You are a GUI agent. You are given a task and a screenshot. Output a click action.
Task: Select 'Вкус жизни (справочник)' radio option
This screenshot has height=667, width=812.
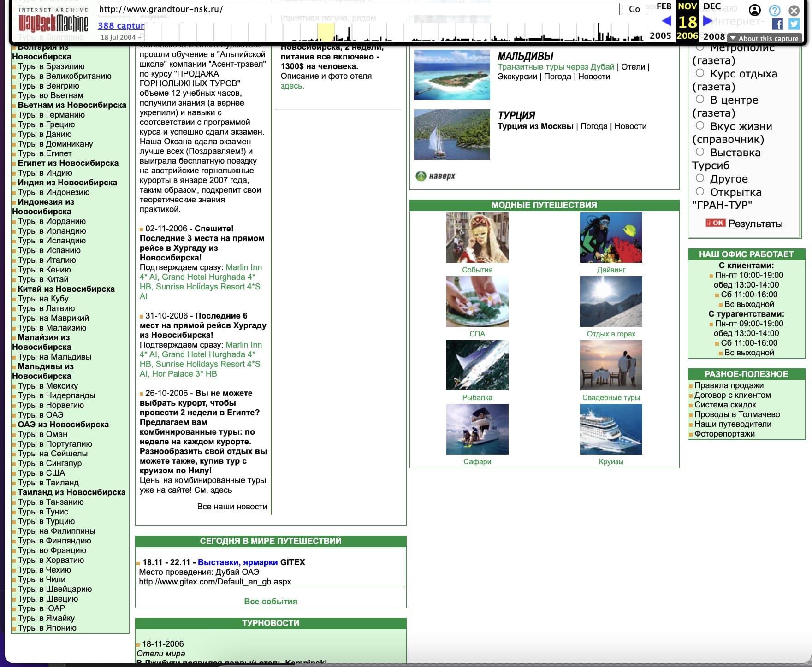tap(700, 125)
